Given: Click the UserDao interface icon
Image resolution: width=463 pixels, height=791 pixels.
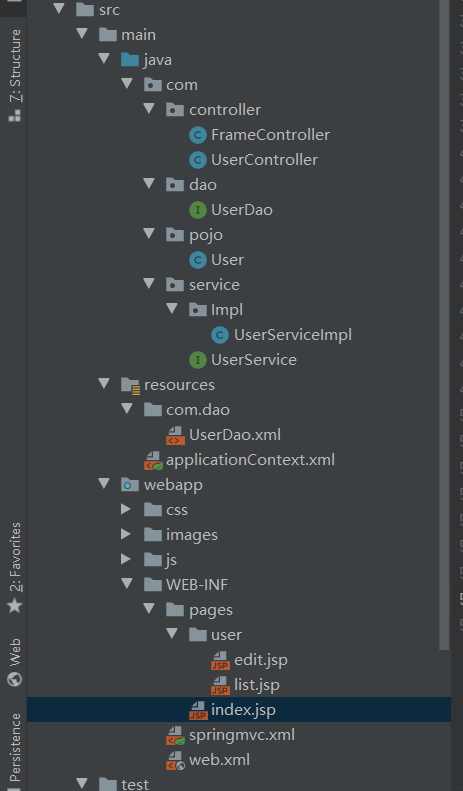Looking at the screenshot, I should (x=198, y=210).
